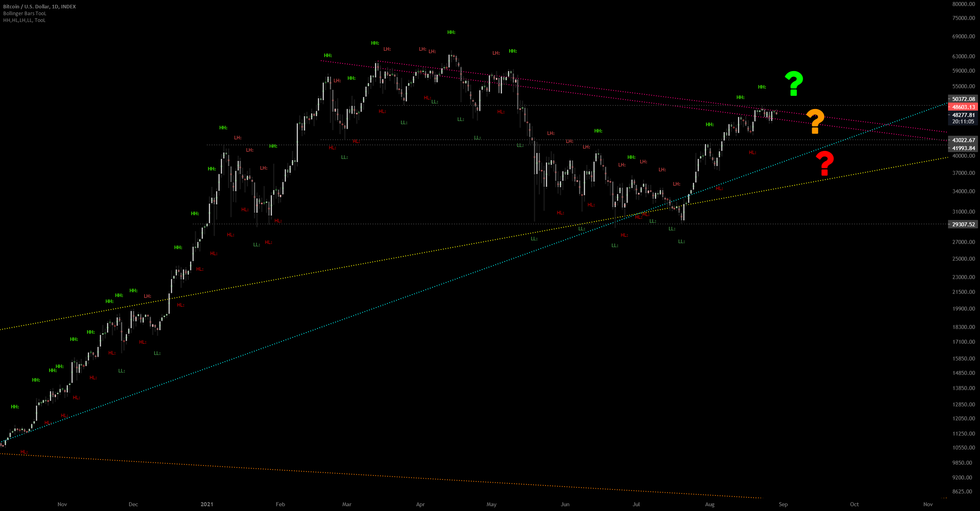The width and height of the screenshot is (980, 511).
Task: Click the 2021 label on time axis
Action: tap(207, 504)
